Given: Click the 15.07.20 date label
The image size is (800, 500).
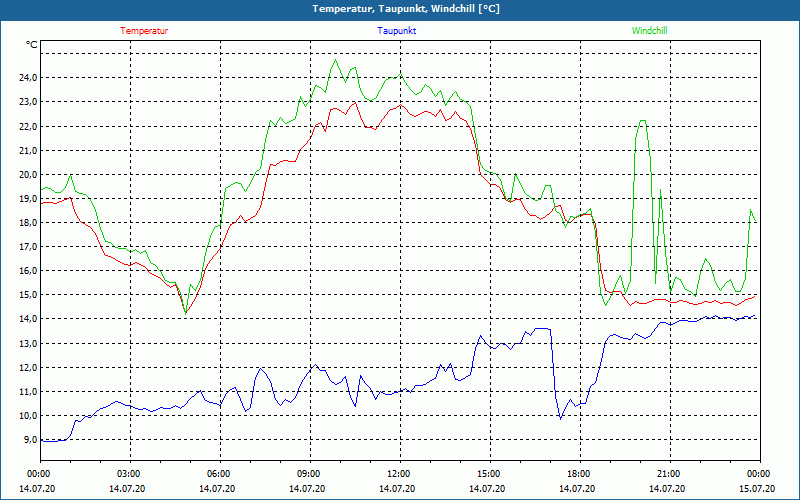Looking at the screenshot, I should [759, 489].
